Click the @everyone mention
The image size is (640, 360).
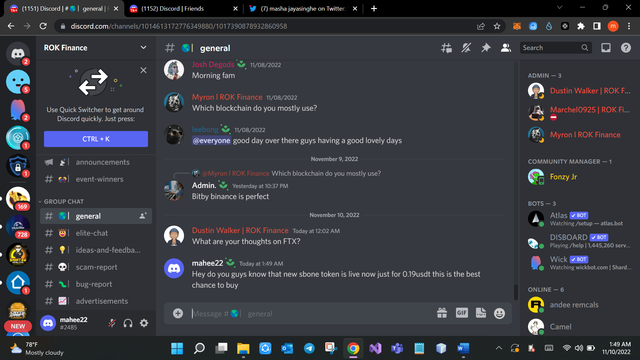(x=211, y=140)
